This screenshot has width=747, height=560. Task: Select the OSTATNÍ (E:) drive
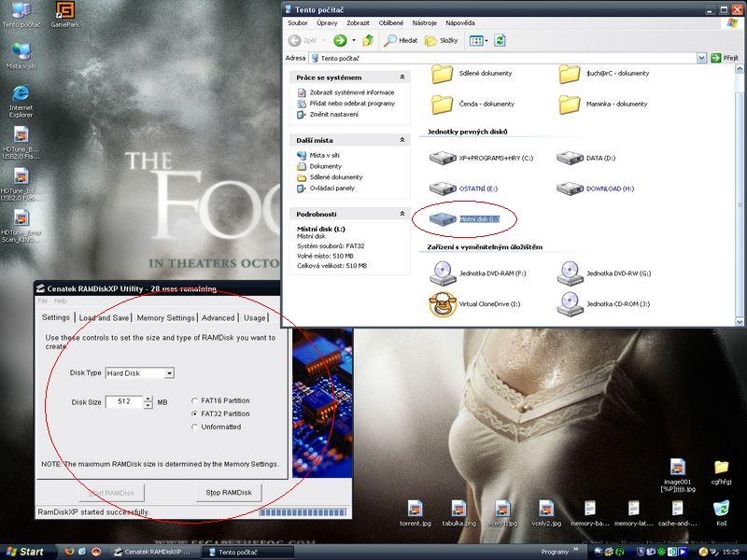click(463, 189)
